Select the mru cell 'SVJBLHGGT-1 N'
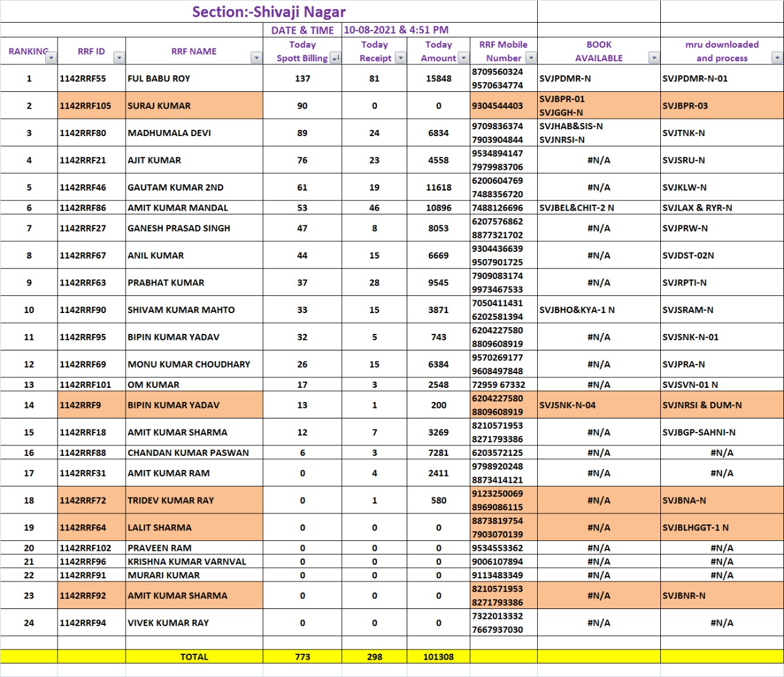The width and height of the screenshot is (784, 677). 722,528
